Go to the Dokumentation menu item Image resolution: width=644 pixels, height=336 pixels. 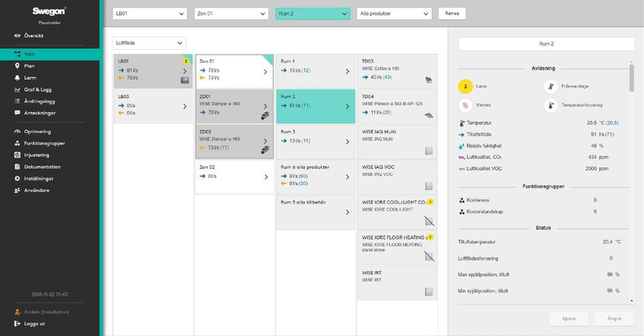[42, 167]
